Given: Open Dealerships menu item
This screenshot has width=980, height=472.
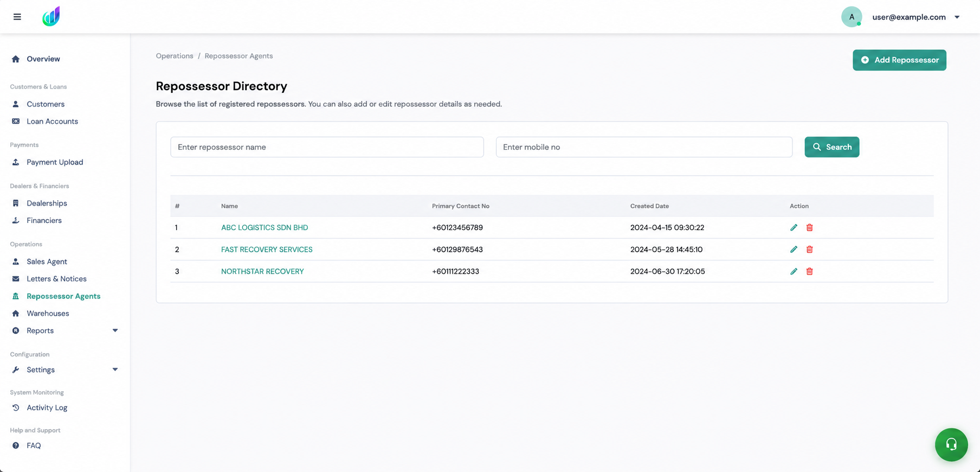Looking at the screenshot, I should 47,203.
